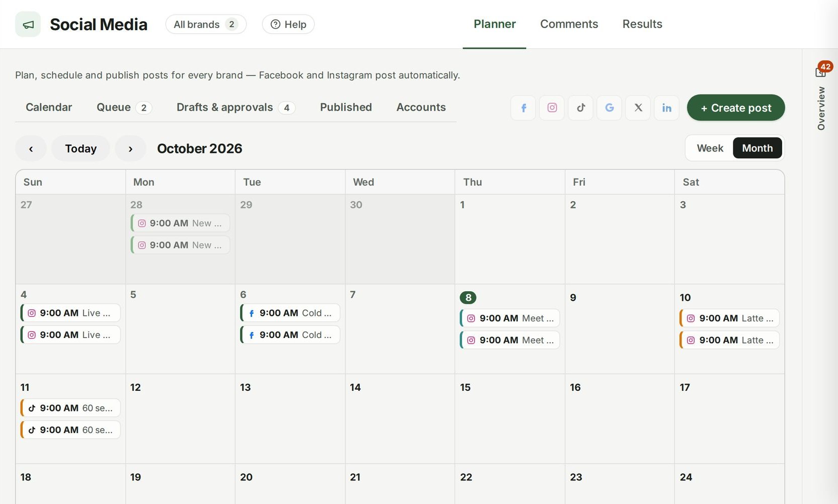Click the Overview vertical label
This screenshot has height=504, width=838.
tap(821, 108)
